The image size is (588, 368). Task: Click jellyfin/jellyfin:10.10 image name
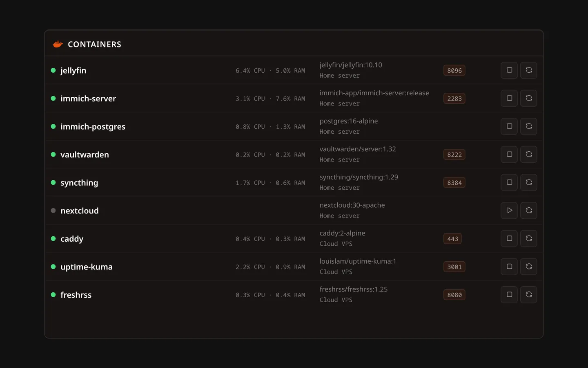click(x=351, y=65)
